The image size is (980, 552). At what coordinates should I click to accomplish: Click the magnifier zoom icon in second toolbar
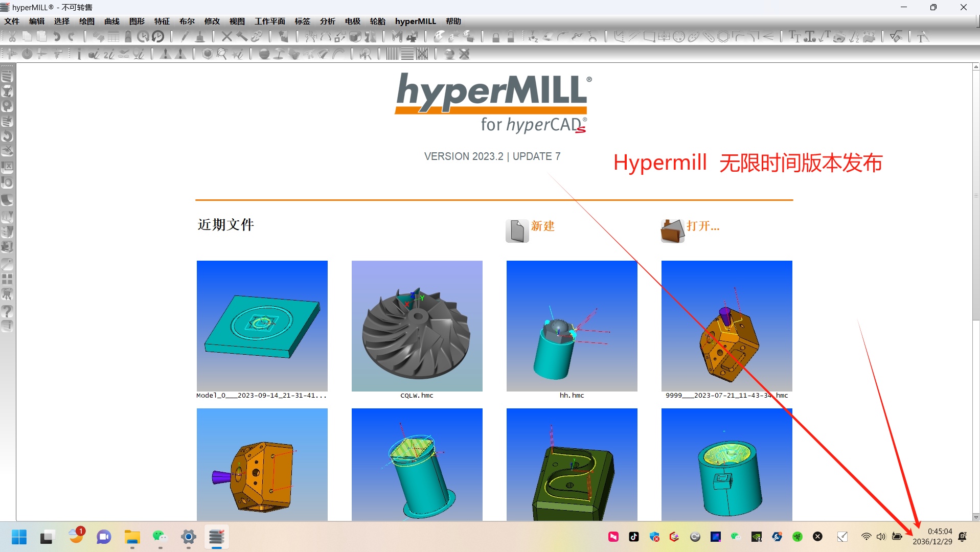point(221,54)
